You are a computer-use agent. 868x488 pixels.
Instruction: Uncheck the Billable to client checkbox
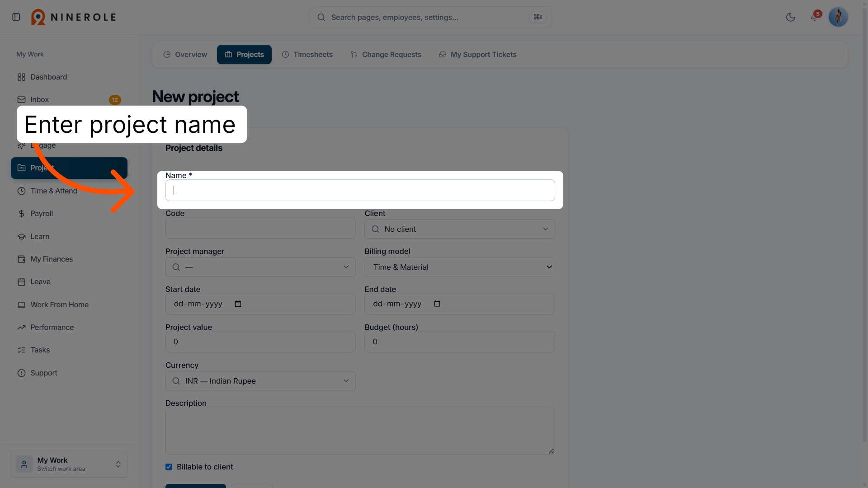coord(169,467)
